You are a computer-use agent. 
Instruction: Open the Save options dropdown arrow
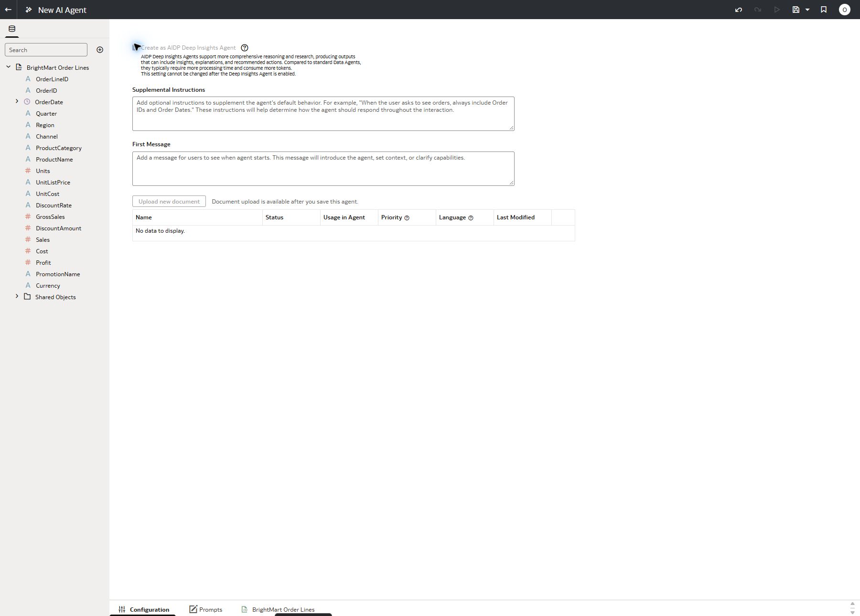tap(807, 10)
